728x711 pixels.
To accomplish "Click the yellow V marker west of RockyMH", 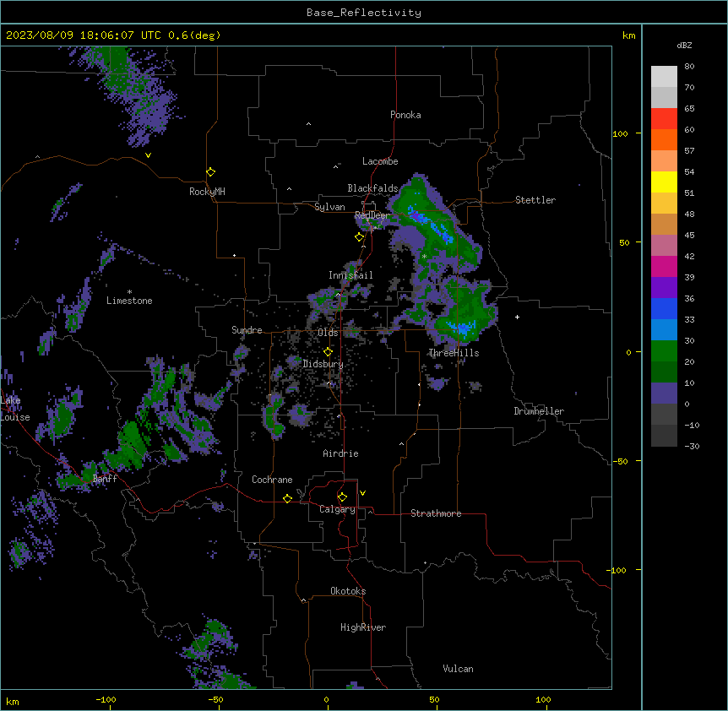I will 148,155.
